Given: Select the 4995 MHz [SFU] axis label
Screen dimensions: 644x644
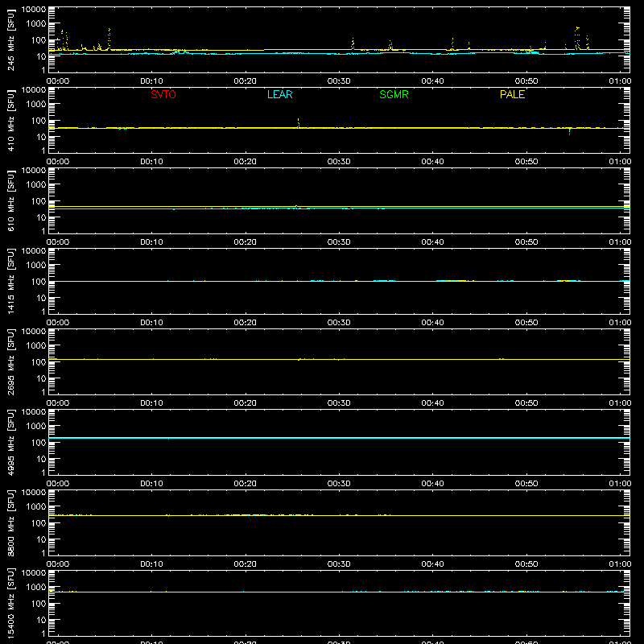Looking at the screenshot, I should pos(11,442).
